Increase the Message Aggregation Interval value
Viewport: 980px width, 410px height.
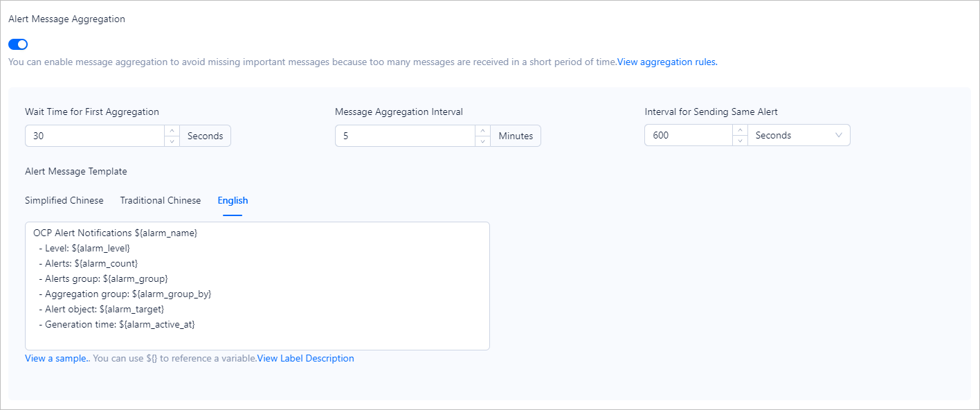pos(482,131)
